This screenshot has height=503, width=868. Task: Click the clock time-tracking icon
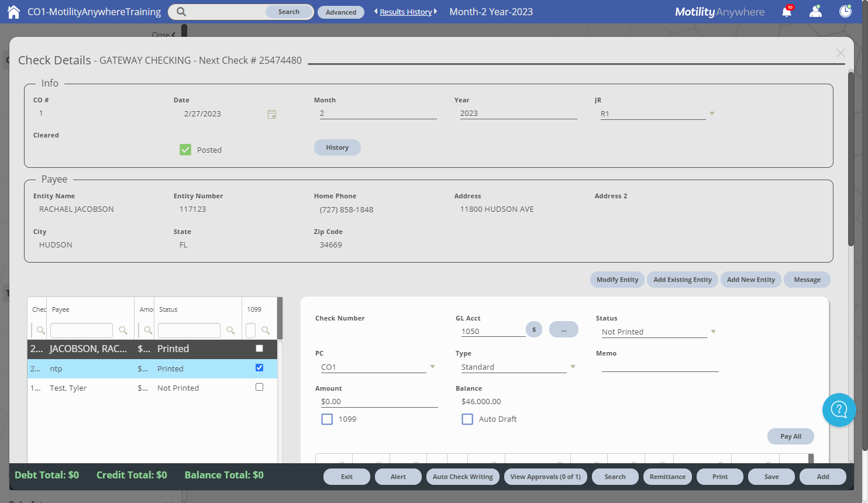point(845,11)
